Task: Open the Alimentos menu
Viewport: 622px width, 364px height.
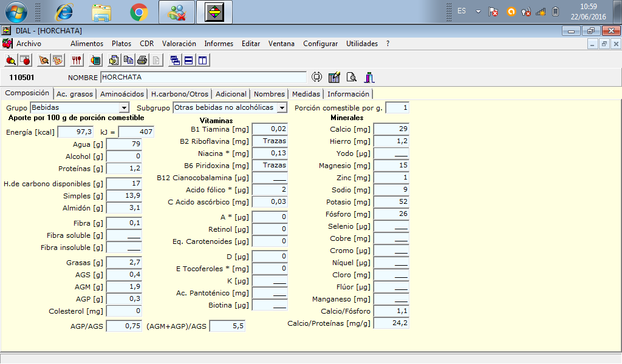Action: point(87,44)
